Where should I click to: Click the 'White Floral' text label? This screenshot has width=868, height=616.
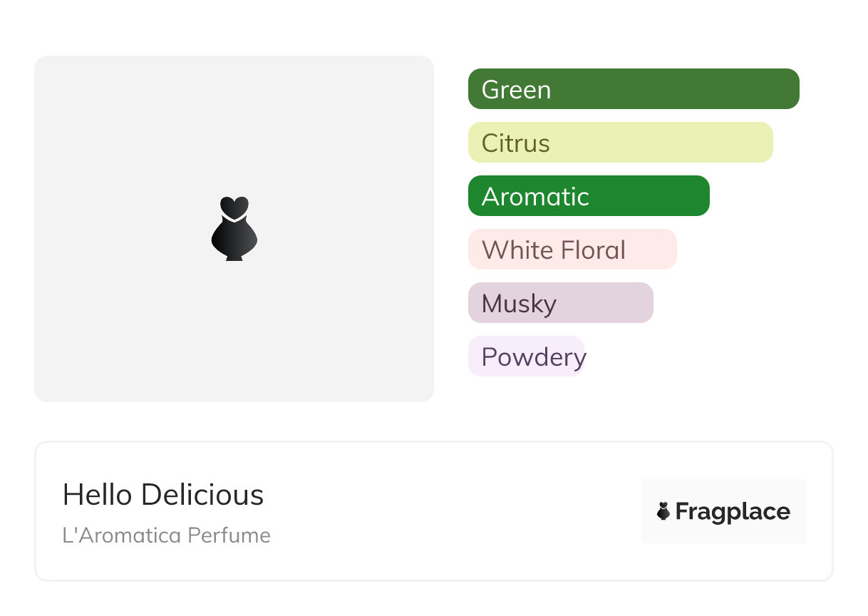tap(554, 250)
